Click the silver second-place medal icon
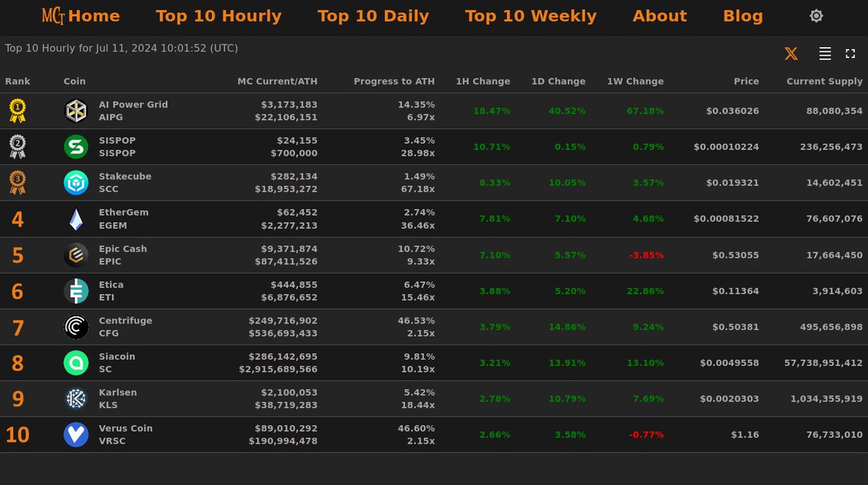The height and width of the screenshot is (485, 868). tap(17, 147)
